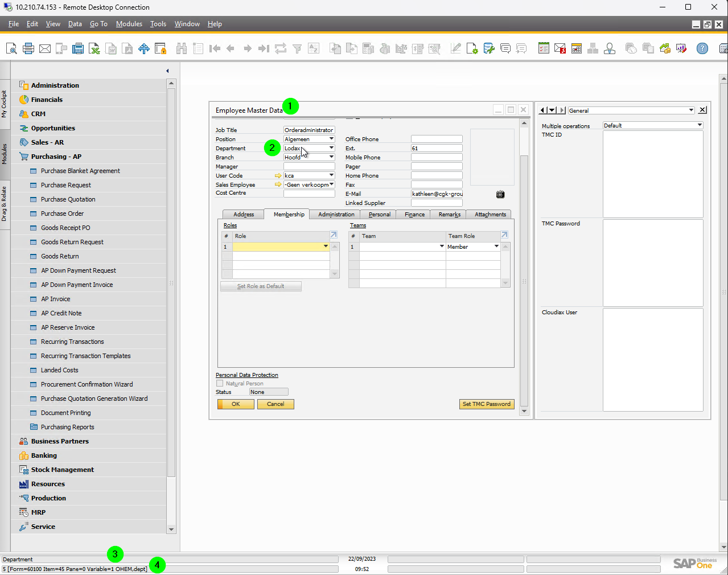
Task: Open the Team dropdown in row 1
Action: (442, 247)
